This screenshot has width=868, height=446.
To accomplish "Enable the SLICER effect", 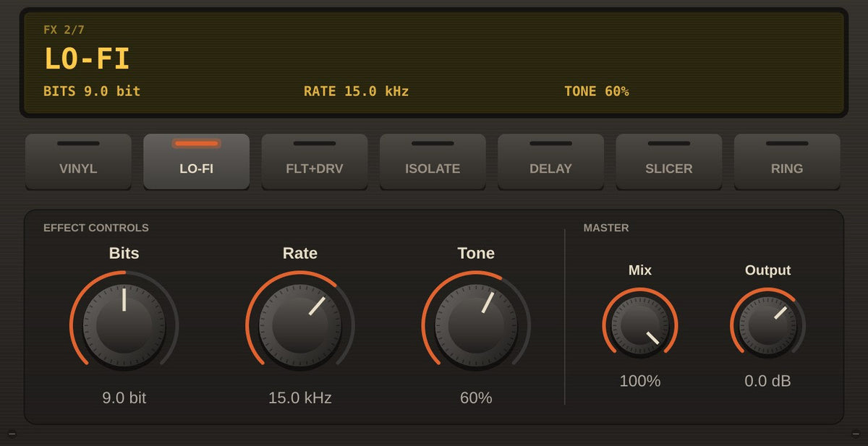I will click(669, 161).
